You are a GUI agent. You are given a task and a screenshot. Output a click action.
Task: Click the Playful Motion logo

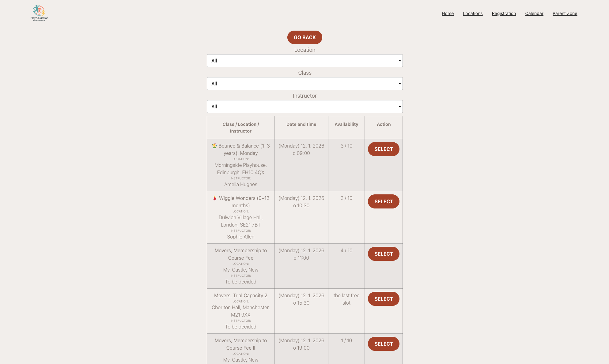pos(39,13)
